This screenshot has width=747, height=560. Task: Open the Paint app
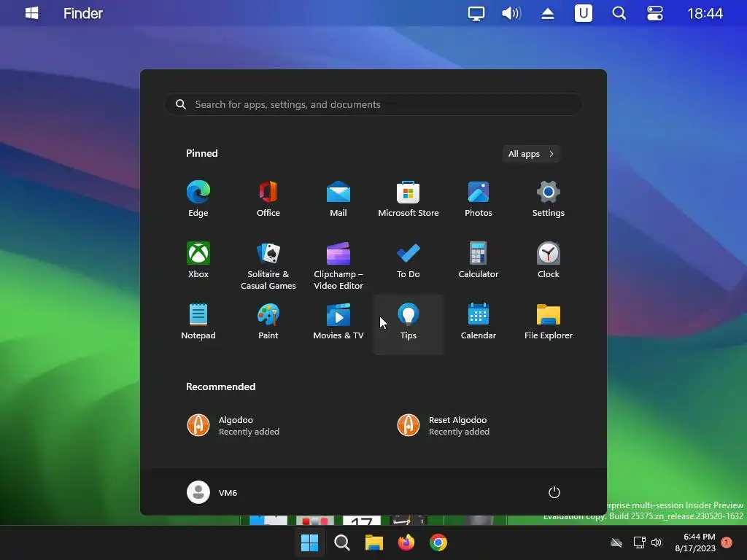268,321
